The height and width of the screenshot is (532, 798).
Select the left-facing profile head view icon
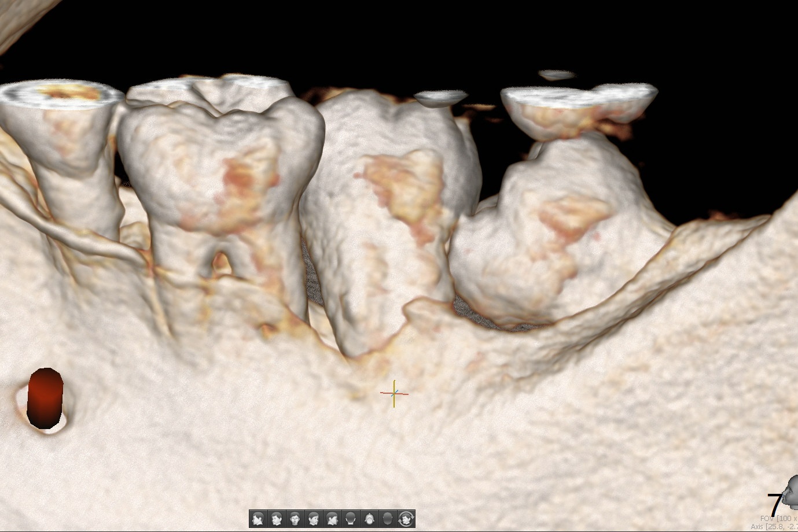coord(258,519)
